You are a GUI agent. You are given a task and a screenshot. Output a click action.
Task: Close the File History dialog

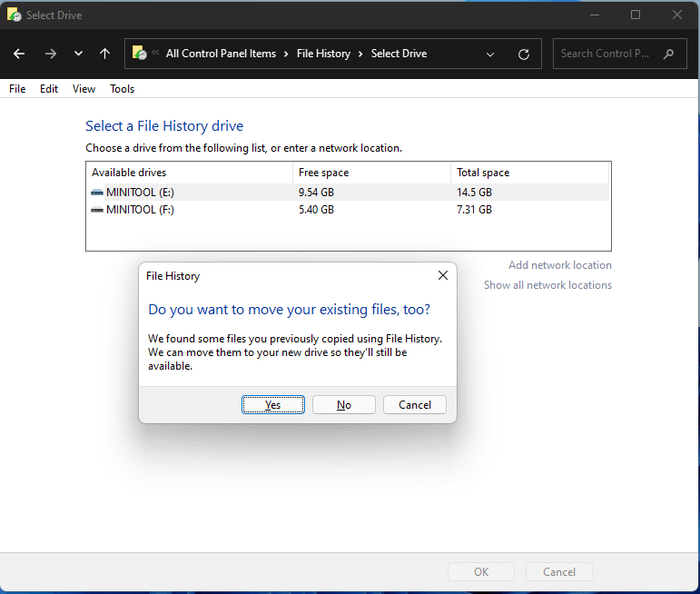tap(443, 275)
